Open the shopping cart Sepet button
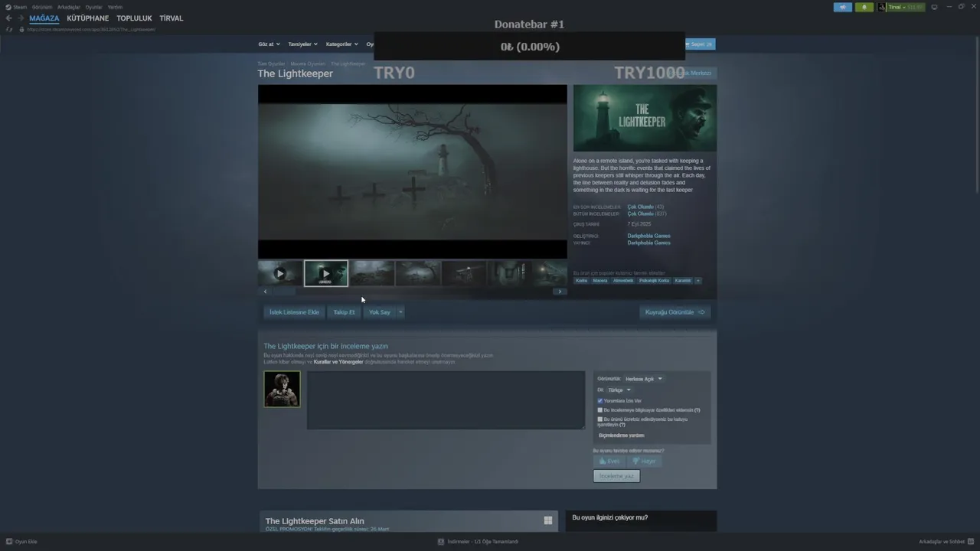The image size is (980, 551). click(x=699, y=44)
